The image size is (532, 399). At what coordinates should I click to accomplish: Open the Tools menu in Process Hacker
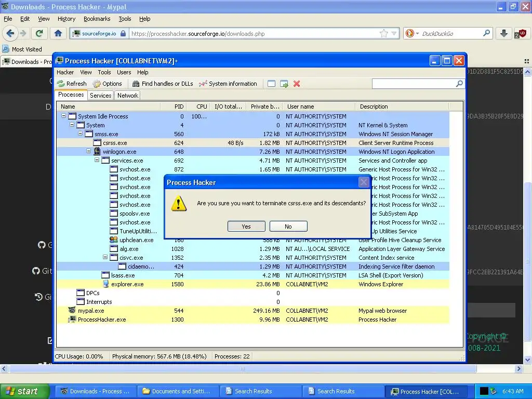click(104, 72)
